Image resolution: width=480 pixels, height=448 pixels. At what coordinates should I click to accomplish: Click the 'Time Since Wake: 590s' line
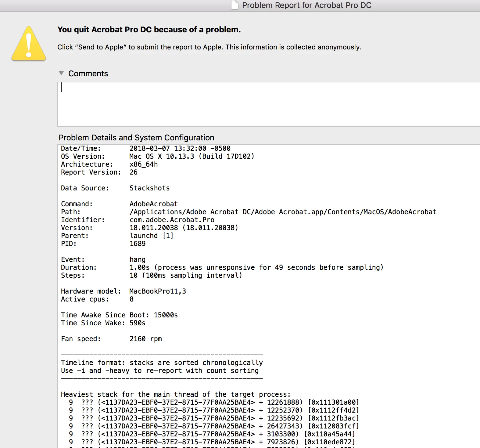(x=103, y=323)
